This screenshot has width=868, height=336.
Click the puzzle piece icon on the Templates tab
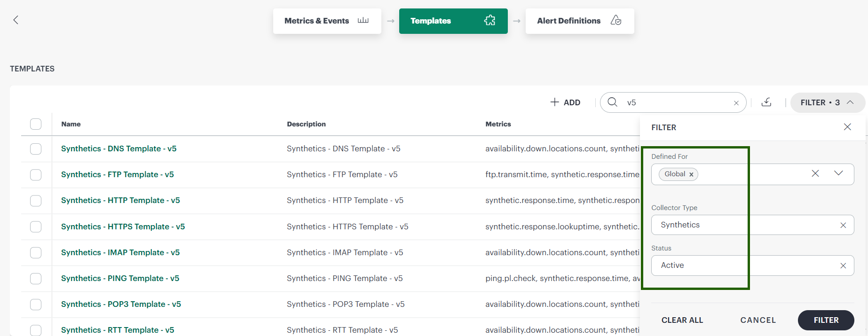(x=489, y=20)
